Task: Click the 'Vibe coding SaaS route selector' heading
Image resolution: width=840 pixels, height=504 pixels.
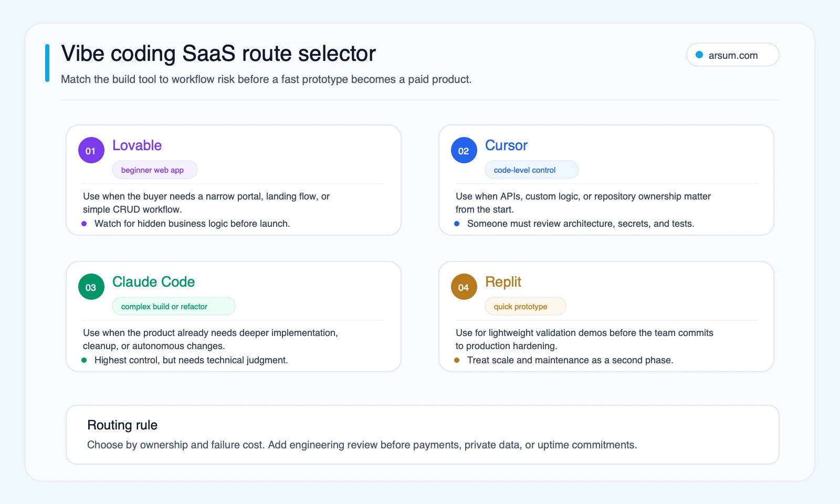Action: coord(218,54)
